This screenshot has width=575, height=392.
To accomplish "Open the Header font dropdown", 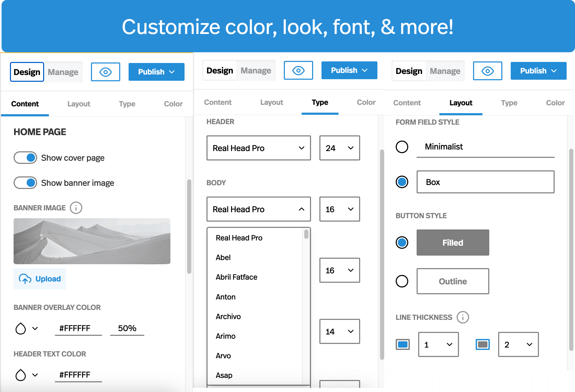I will click(258, 148).
